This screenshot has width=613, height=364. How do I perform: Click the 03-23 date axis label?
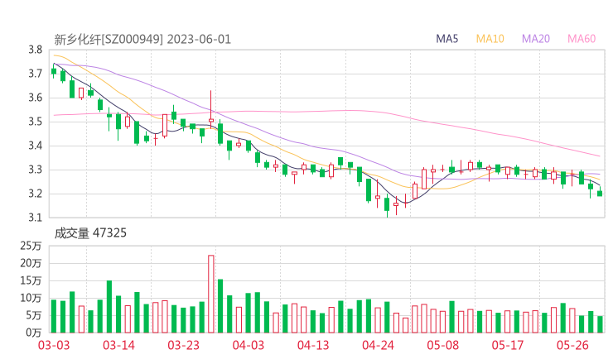point(184,345)
